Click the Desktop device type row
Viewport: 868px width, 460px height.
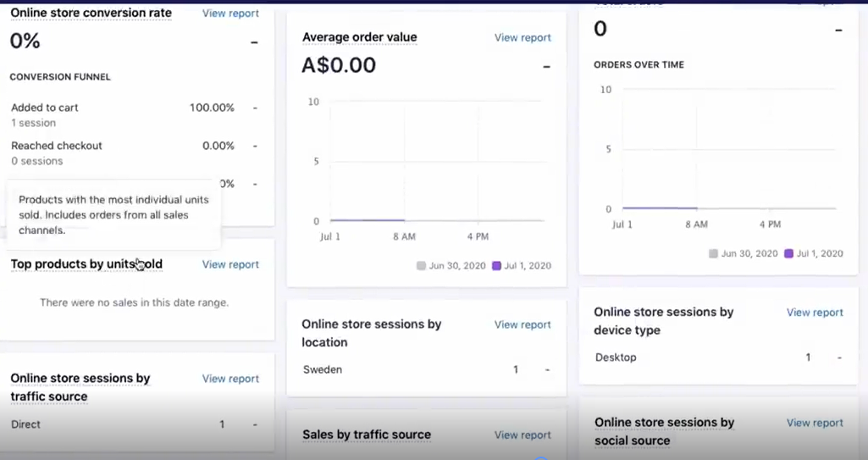point(719,357)
